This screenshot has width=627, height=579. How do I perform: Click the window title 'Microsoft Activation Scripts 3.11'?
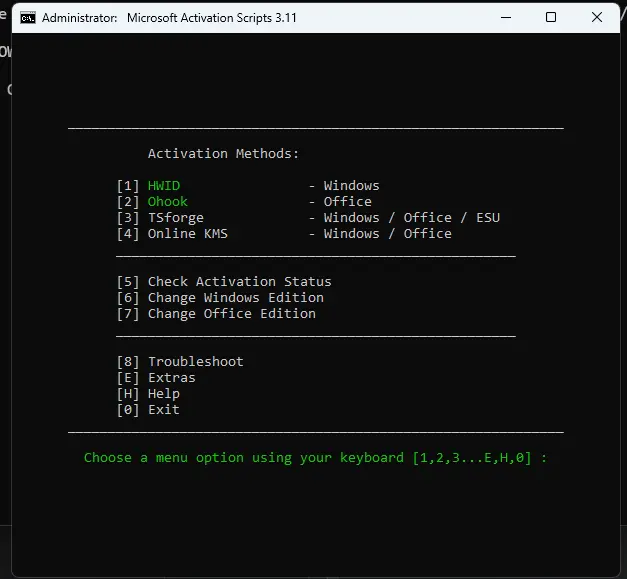tap(212, 18)
